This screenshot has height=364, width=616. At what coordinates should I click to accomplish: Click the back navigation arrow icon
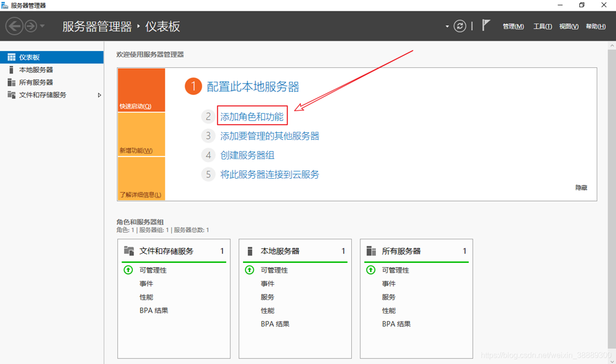[14, 26]
